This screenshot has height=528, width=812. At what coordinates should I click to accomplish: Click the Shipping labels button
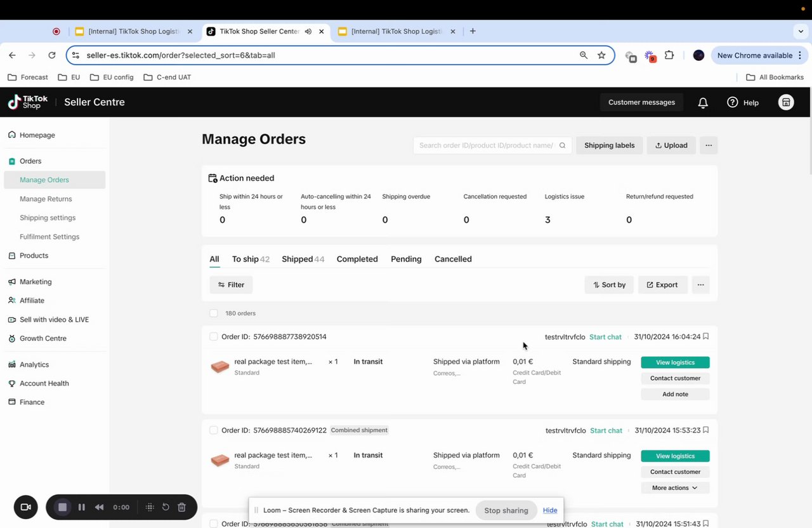pyautogui.click(x=609, y=145)
